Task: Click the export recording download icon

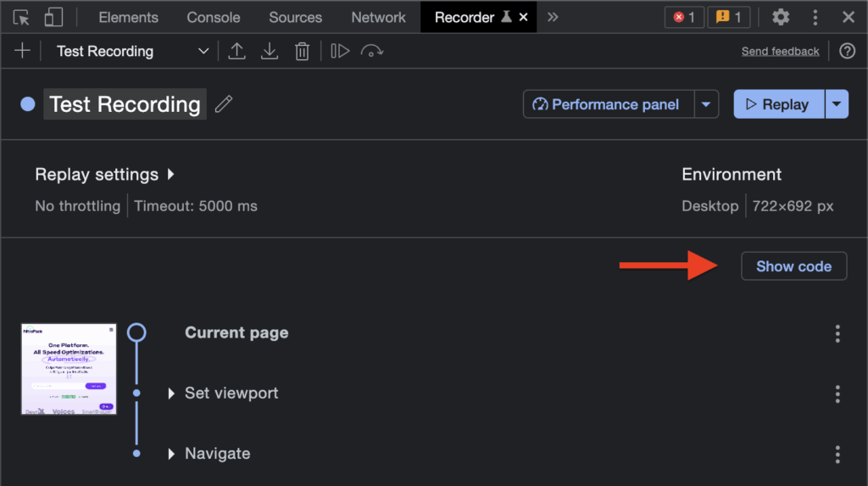Action: point(270,51)
